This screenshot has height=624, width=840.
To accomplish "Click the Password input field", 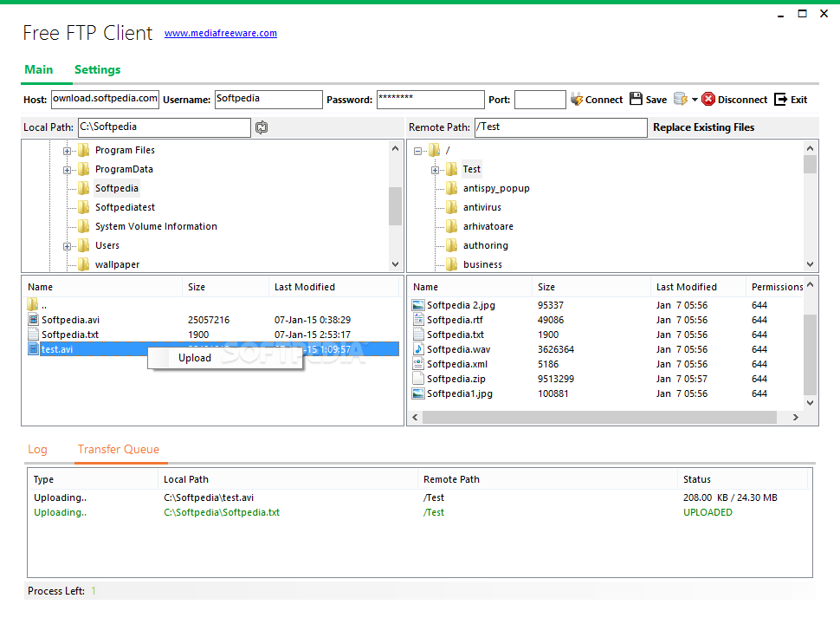I will 430,99.
